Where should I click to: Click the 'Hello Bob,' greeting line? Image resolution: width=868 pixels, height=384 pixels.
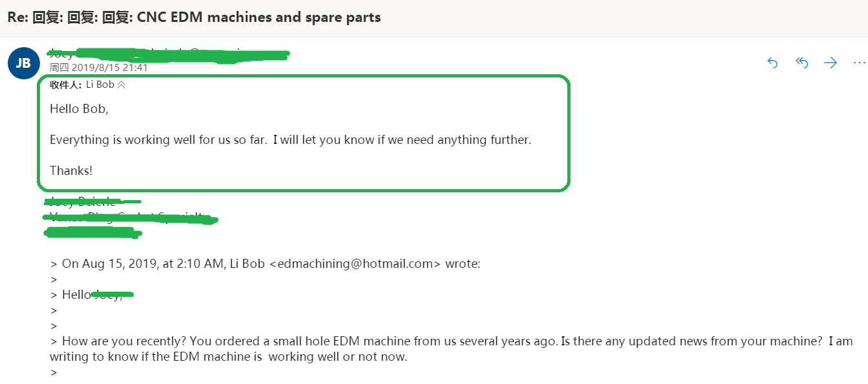[x=79, y=109]
